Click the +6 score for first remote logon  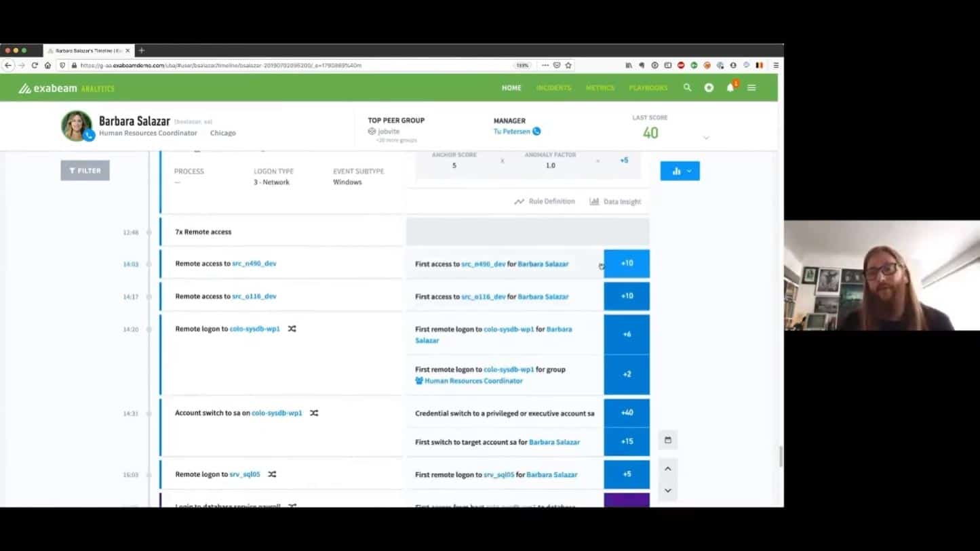[627, 334]
